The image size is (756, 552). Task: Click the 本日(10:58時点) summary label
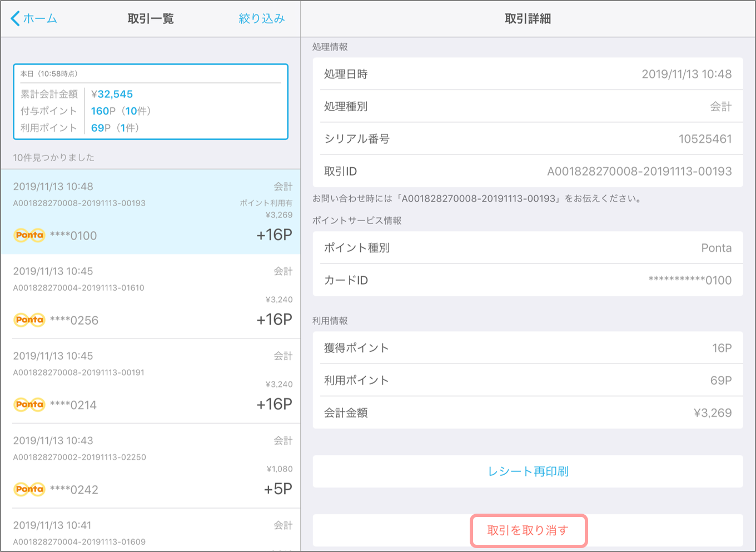pyautogui.click(x=49, y=73)
